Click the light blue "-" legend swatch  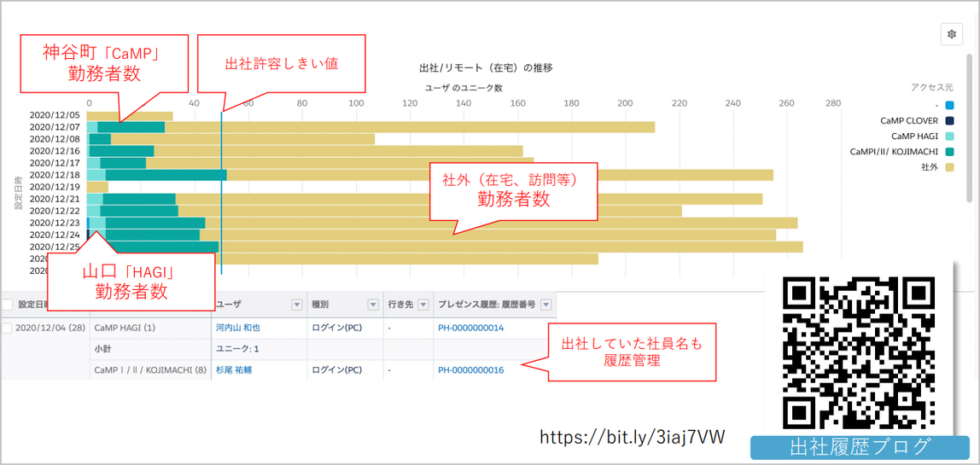(x=950, y=104)
